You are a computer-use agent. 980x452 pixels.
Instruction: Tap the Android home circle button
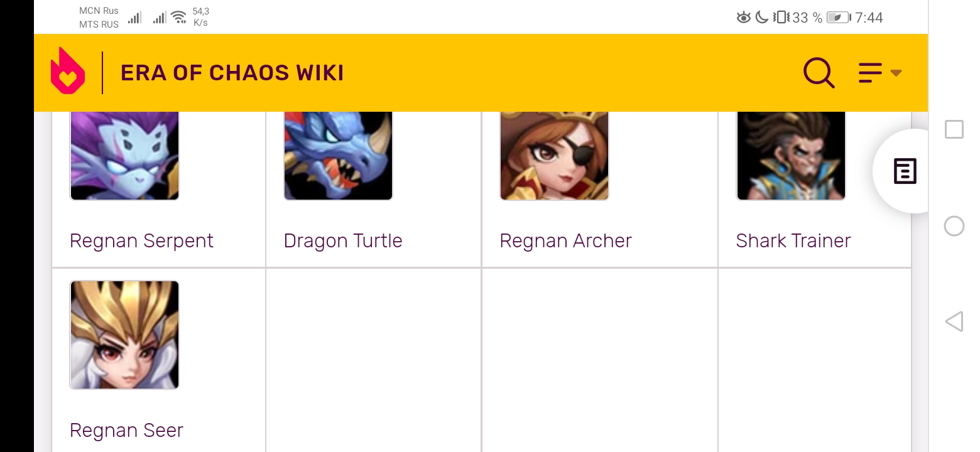click(x=954, y=226)
